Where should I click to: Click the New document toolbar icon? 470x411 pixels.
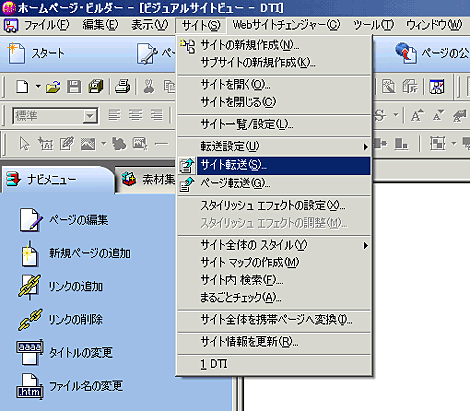coord(23,87)
